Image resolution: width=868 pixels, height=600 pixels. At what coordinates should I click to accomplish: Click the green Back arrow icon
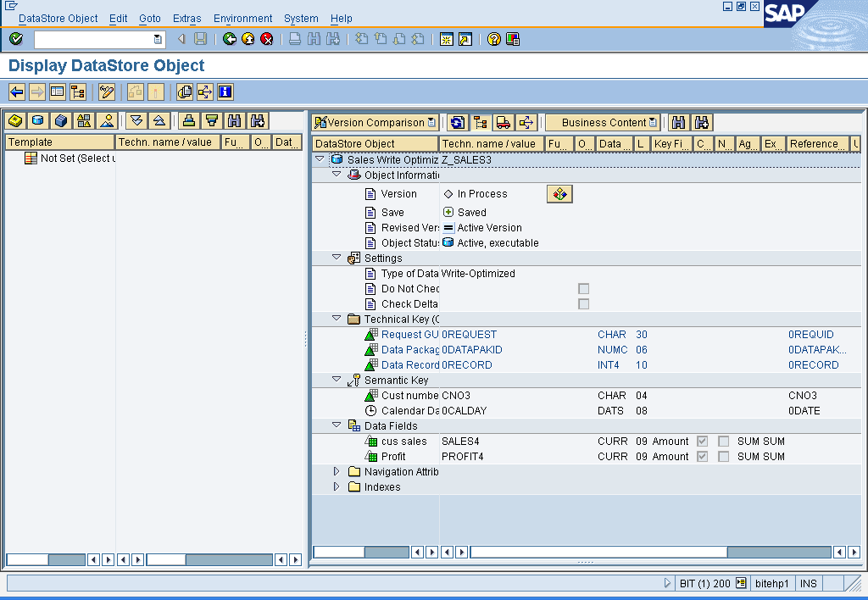click(229, 39)
